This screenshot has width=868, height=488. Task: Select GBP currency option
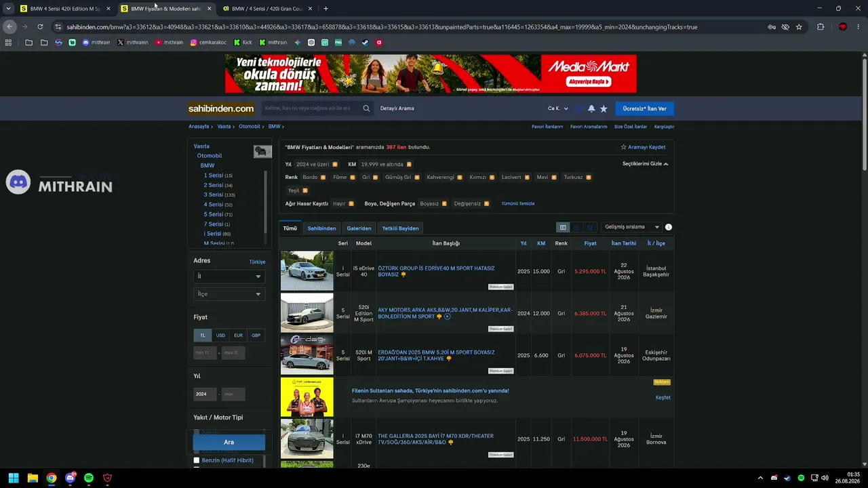256,335
